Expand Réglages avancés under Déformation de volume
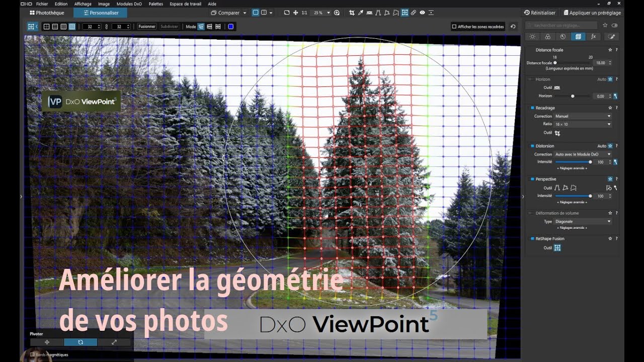The image size is (644, 362). click(x=572, y=228)
